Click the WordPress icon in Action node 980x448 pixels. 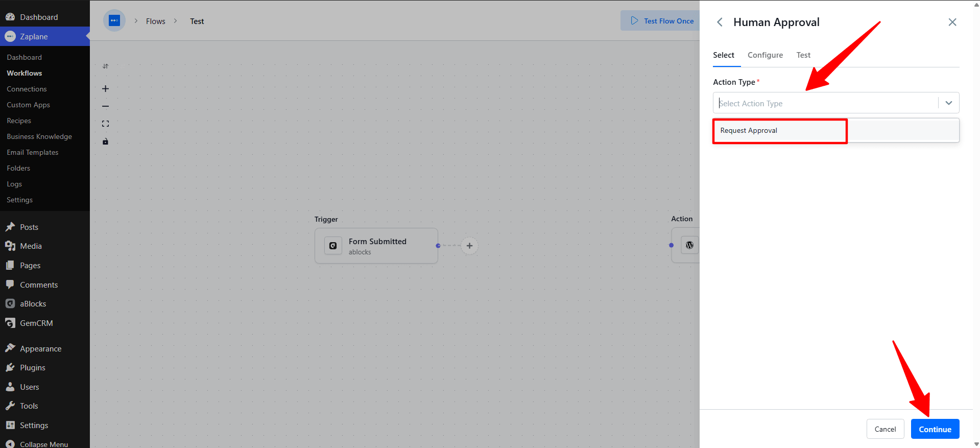(689, 245)
